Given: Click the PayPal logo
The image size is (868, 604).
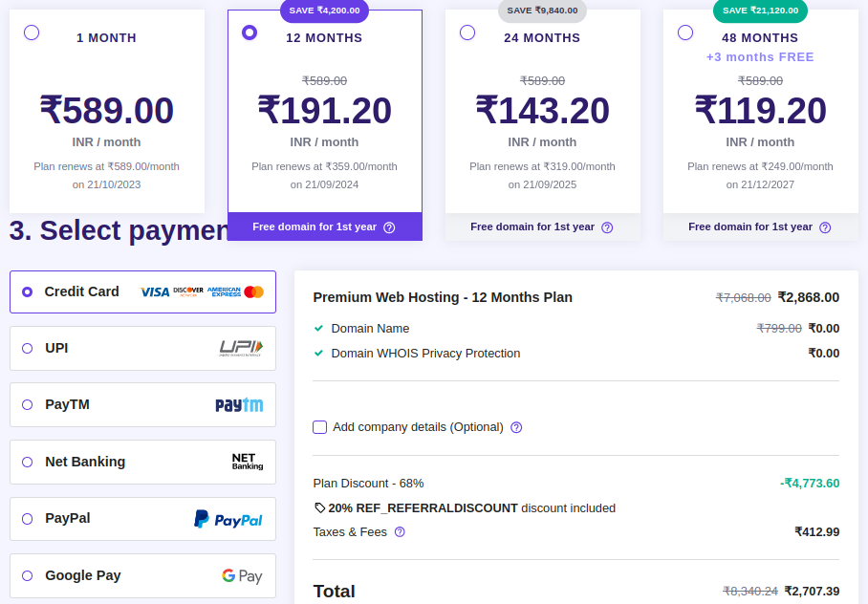Looking at the screenshot, I should coord(228,519).
